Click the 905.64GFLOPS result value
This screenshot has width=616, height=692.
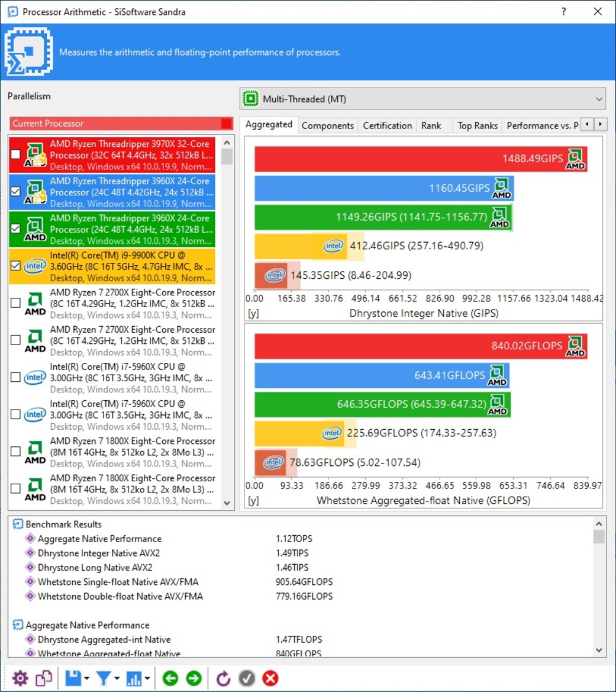(x=304, y=582)
